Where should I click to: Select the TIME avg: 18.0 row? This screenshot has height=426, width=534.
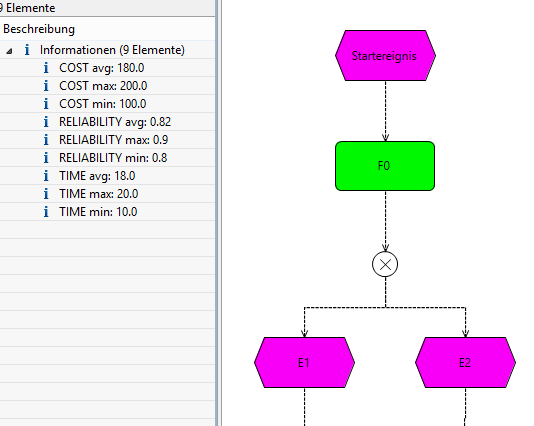click(x=107, y=176)
